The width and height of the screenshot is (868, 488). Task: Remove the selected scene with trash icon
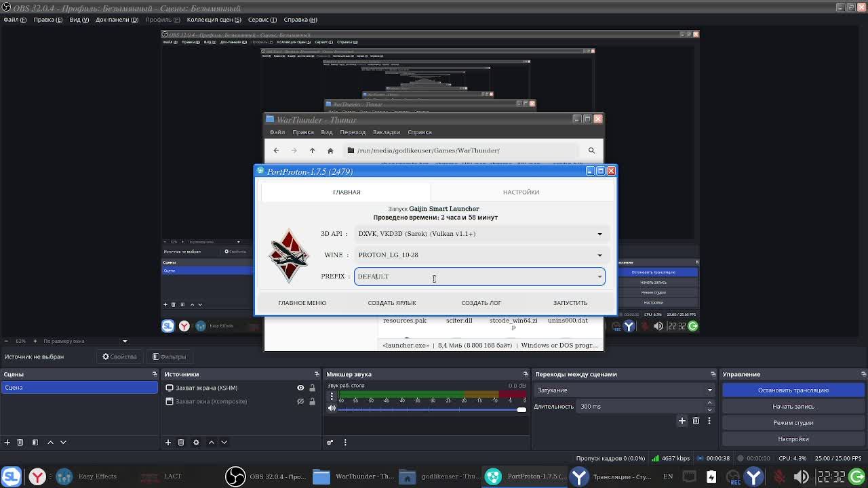[x=20, y=442]
